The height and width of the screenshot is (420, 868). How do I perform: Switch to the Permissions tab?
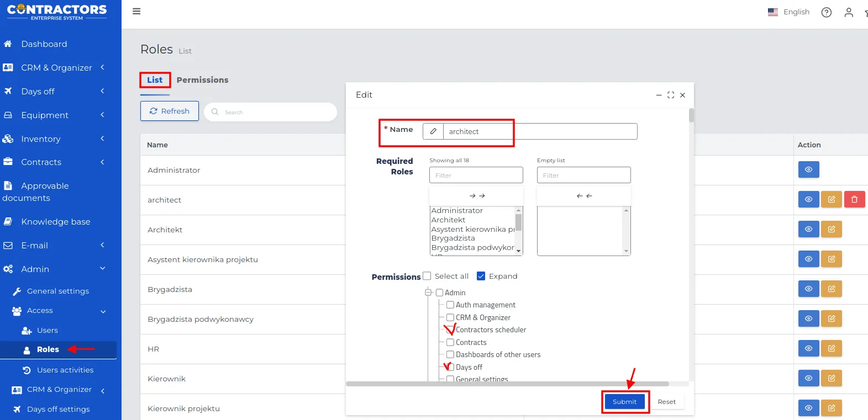click(202, 80)
